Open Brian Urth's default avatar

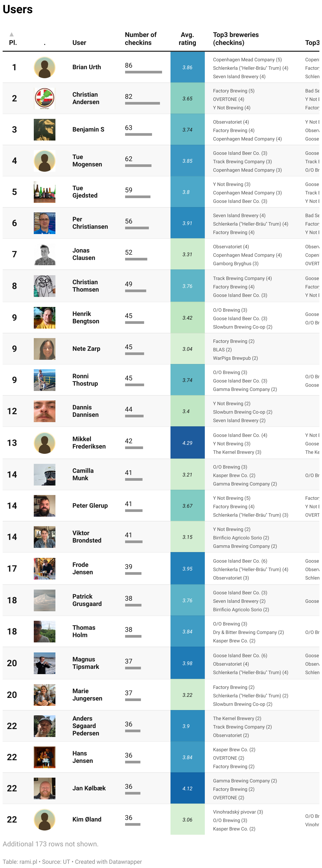pos(44,67)
